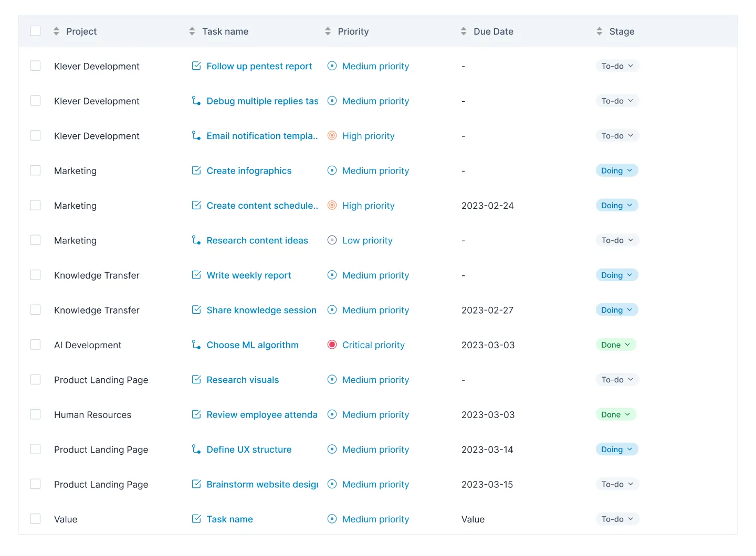Click branch icon beside Email notification template
This screenshot has height=556, width=756.
(196, 136)
